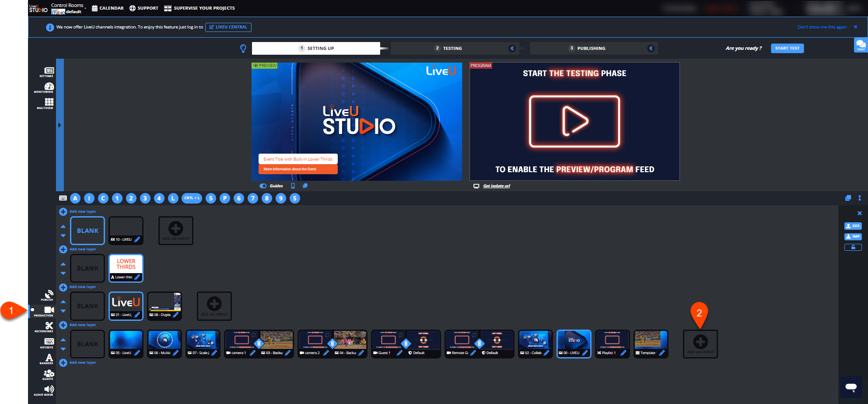Click the lock icon in right panel
This screenshot has height=404, width=868.
[x=853, y=247]
